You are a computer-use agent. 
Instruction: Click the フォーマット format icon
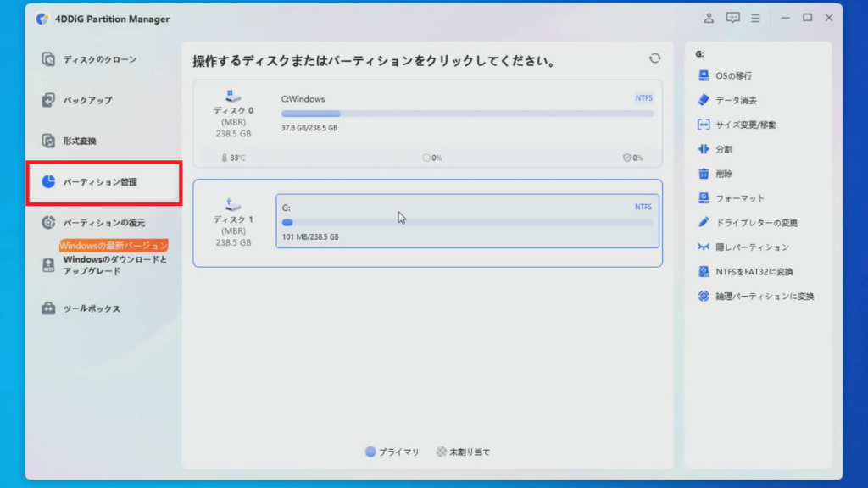[x=703, y=198]
